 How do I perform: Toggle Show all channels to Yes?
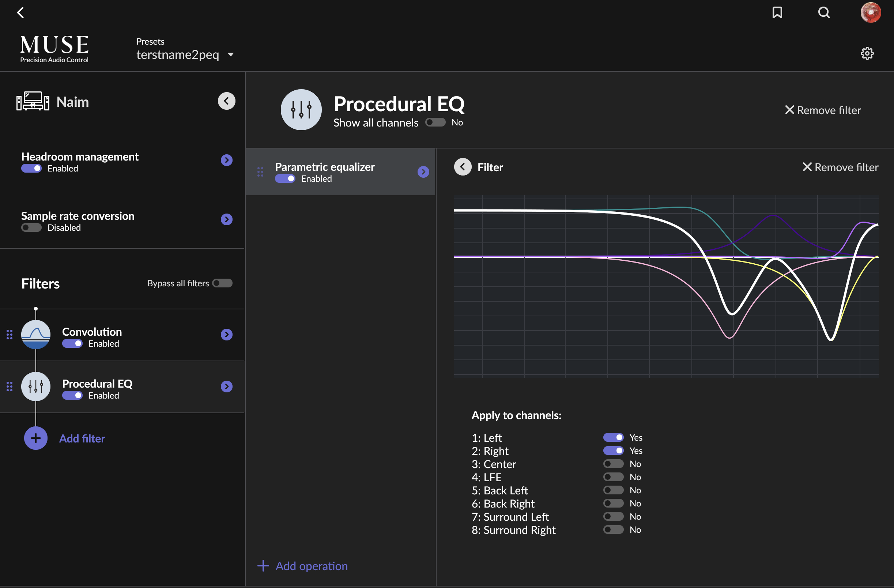435,122
